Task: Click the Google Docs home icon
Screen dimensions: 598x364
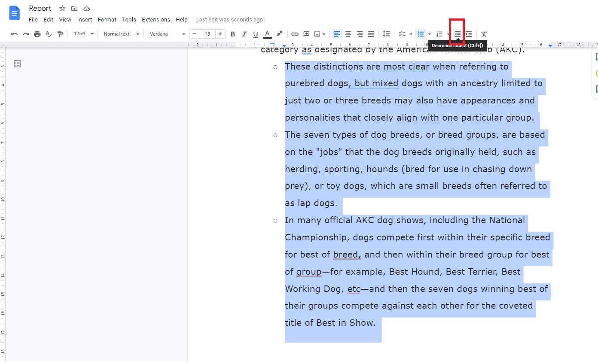Action: coord(15,13)
